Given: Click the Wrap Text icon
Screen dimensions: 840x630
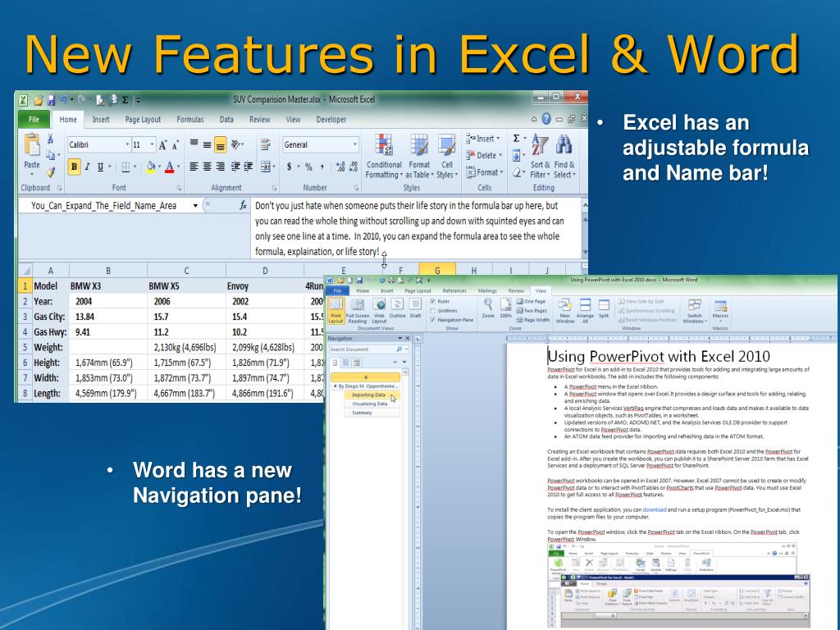Looking at the screenshot, I should pos(265,144).
